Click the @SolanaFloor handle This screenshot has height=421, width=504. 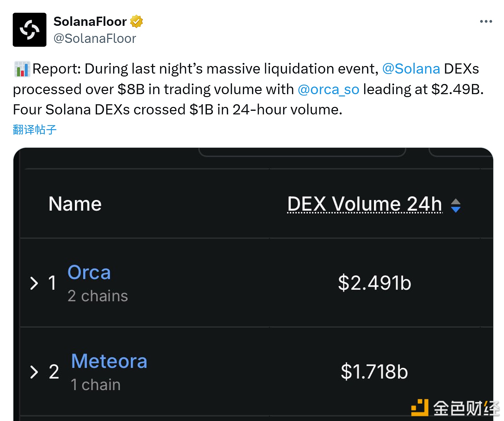(x=95, y=39)
